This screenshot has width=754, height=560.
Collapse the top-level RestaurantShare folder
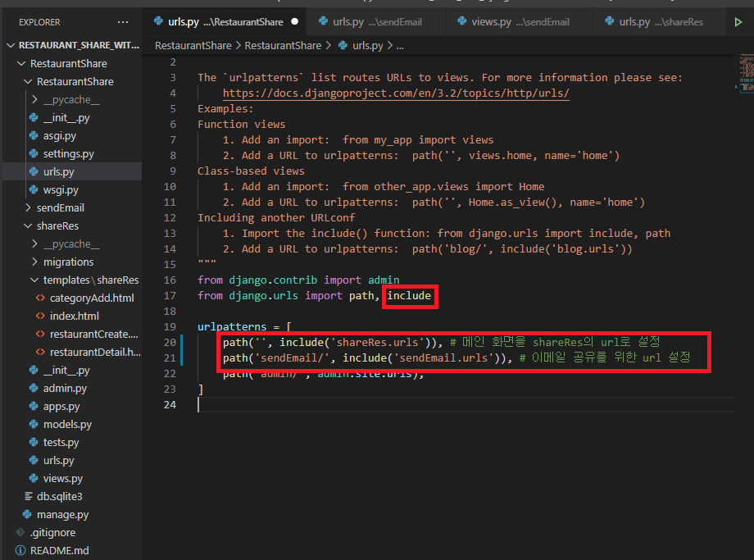click(x=21, y=63)
